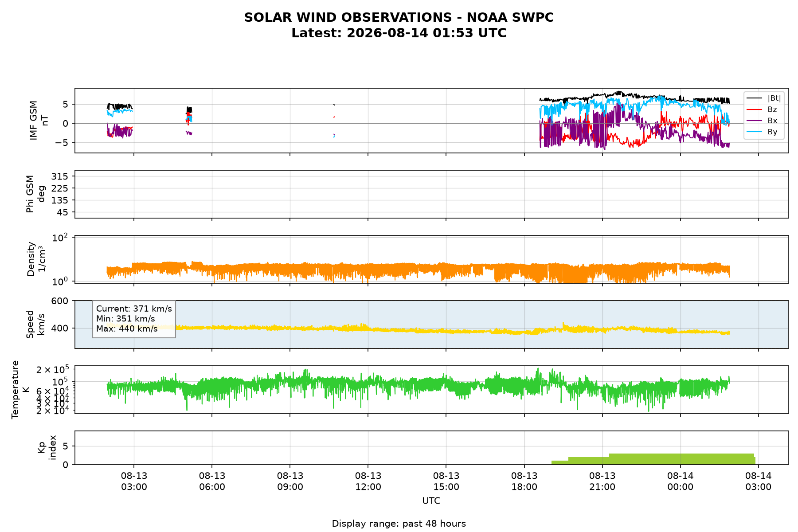Viewport: 798px width, 532px height.
Task: Click the Temperature K axis label
Action: coord(20,389)
